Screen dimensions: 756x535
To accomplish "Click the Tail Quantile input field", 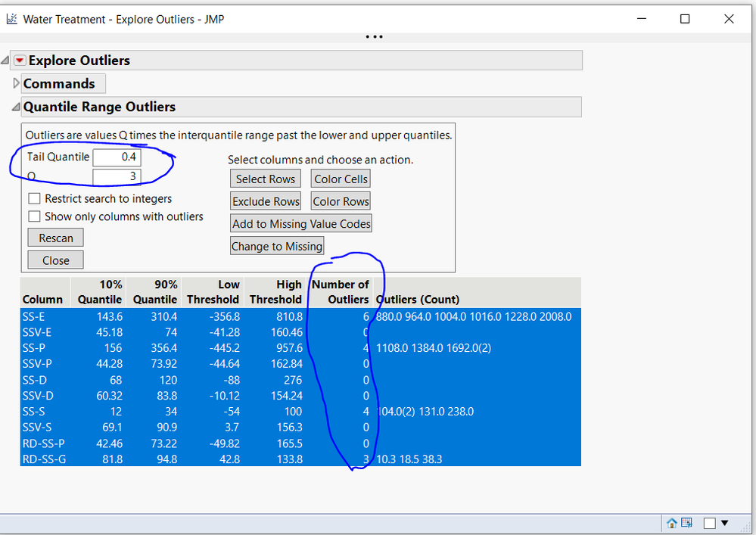I will click(117, 157).
